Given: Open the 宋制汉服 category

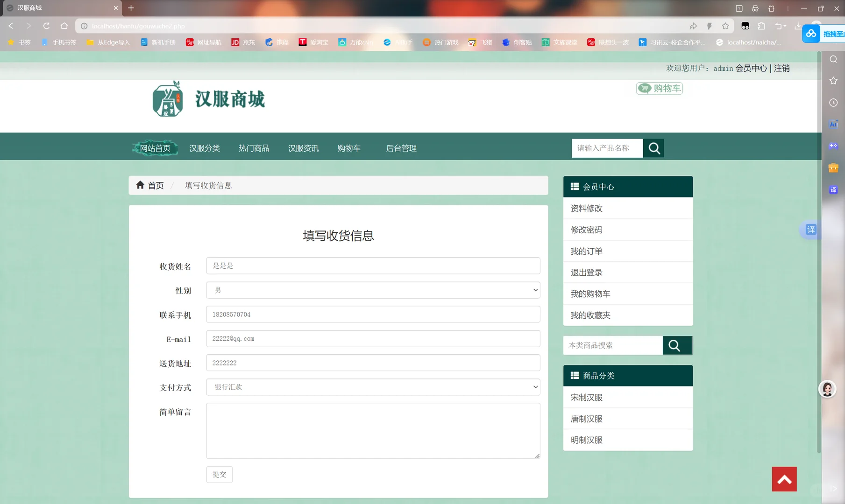Looking at the screenshot, I should pos(628,397).
